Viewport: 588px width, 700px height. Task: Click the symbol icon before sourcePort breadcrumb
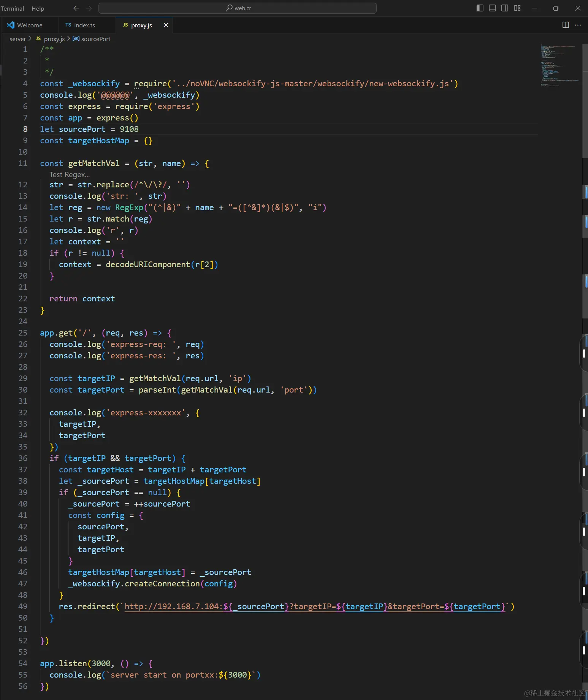pyautogui.click(x=76, y=38)
